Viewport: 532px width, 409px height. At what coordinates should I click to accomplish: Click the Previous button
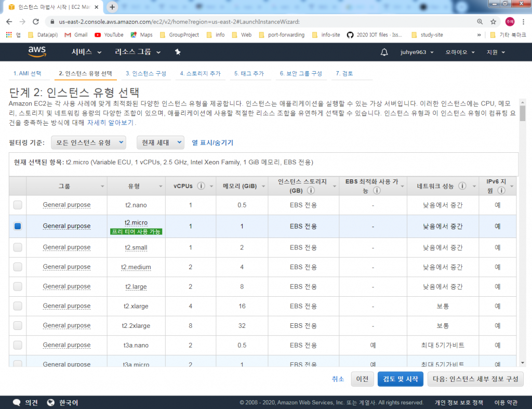[x=362, y=379]
